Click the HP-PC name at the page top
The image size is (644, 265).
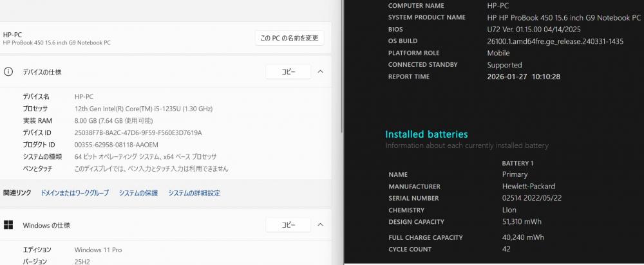coord(13,34)
